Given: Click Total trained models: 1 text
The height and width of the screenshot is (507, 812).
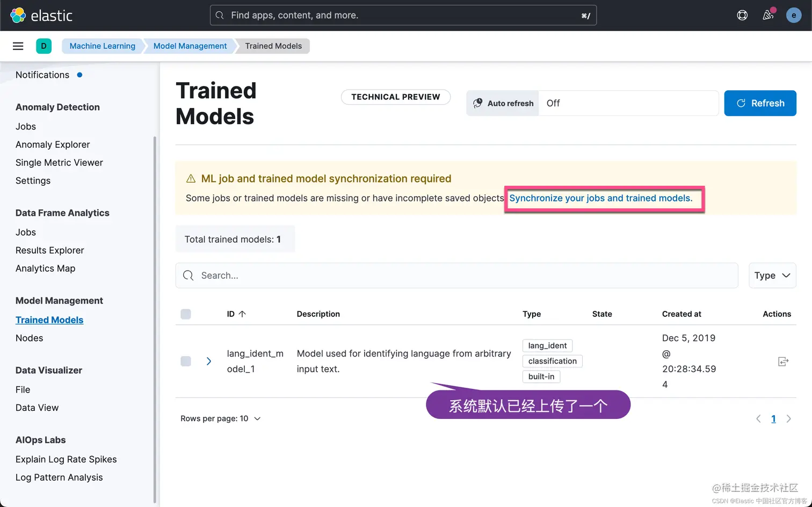Looking at the screenshot, I should coord(233,240).
